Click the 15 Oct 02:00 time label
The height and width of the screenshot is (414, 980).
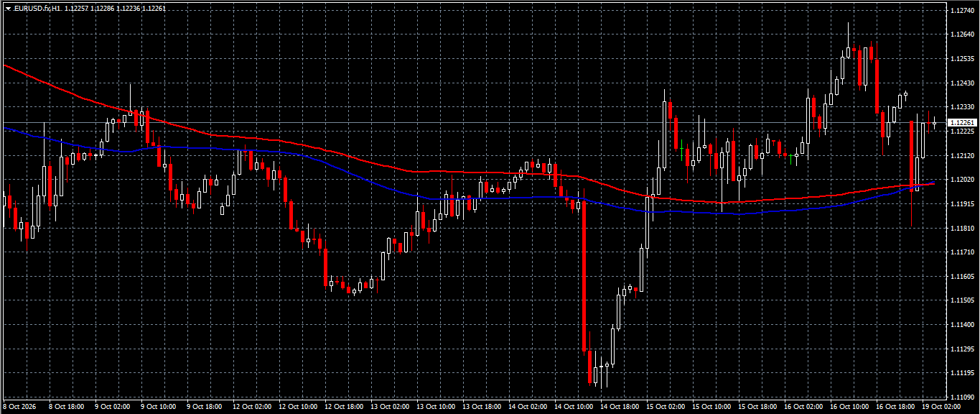tap(666, 407)
